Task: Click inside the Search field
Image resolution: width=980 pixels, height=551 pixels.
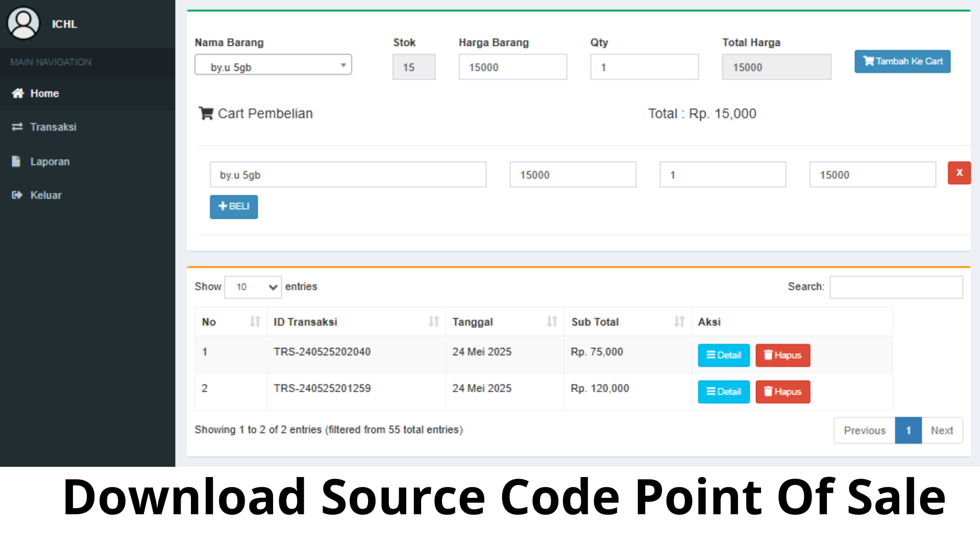Action: (x=896, y=287)
